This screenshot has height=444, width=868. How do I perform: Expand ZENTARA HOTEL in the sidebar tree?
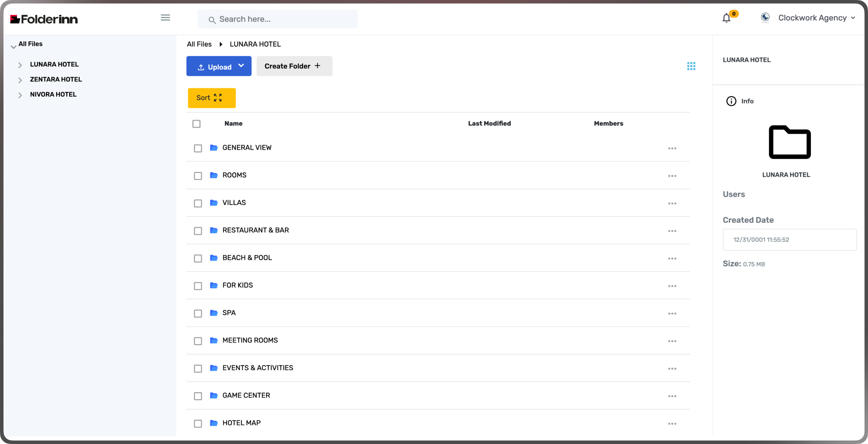pos(20,80)
